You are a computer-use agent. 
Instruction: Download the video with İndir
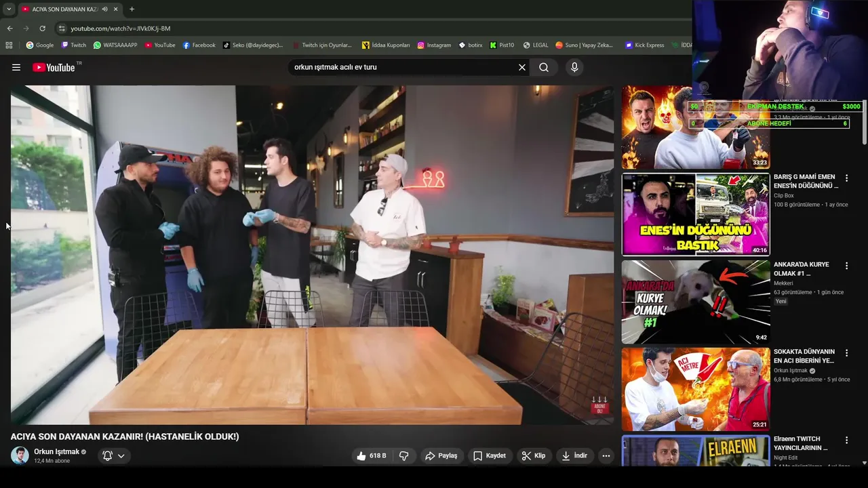coord(574,455)
